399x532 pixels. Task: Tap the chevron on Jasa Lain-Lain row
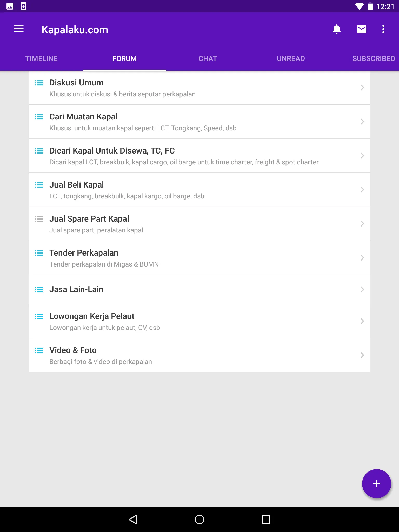[x=362, y=289]
